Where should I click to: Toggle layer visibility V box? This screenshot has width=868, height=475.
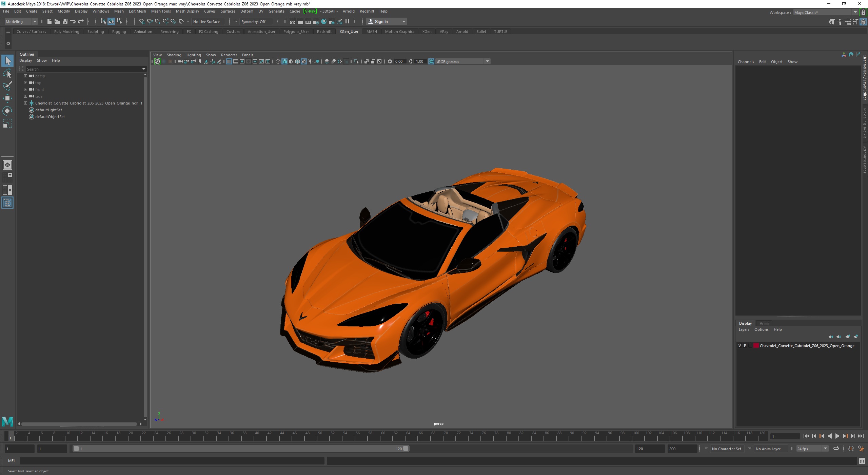[x=739, y=346]
